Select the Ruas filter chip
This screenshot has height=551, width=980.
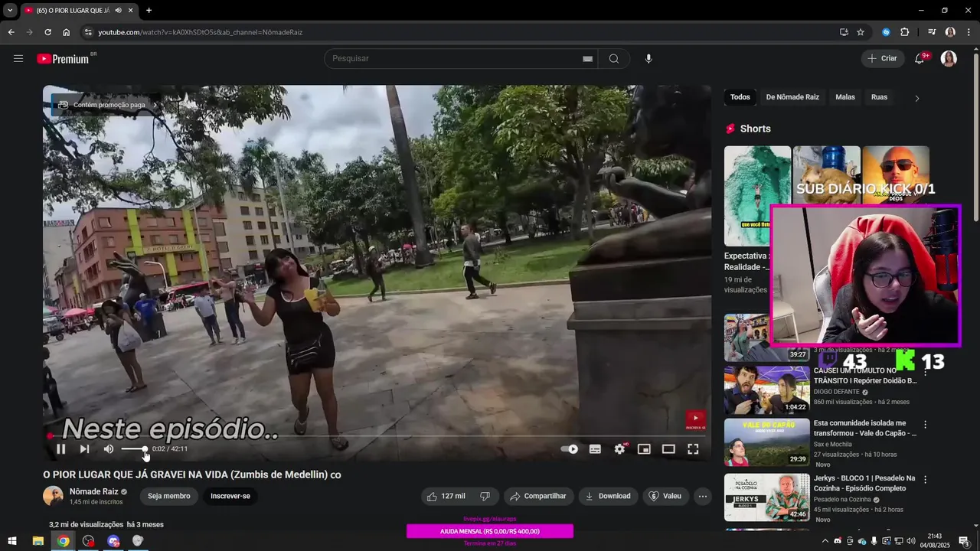coord(879,97)
